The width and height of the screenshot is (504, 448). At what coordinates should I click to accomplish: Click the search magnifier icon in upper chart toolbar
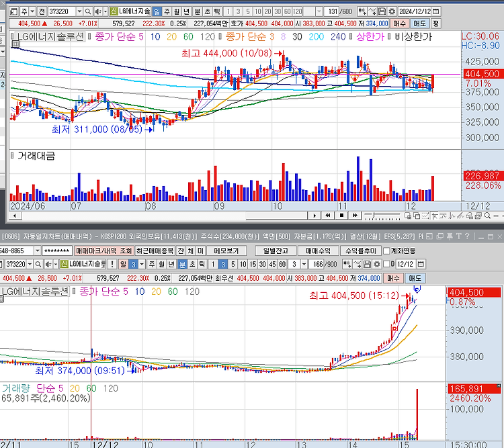88,12
